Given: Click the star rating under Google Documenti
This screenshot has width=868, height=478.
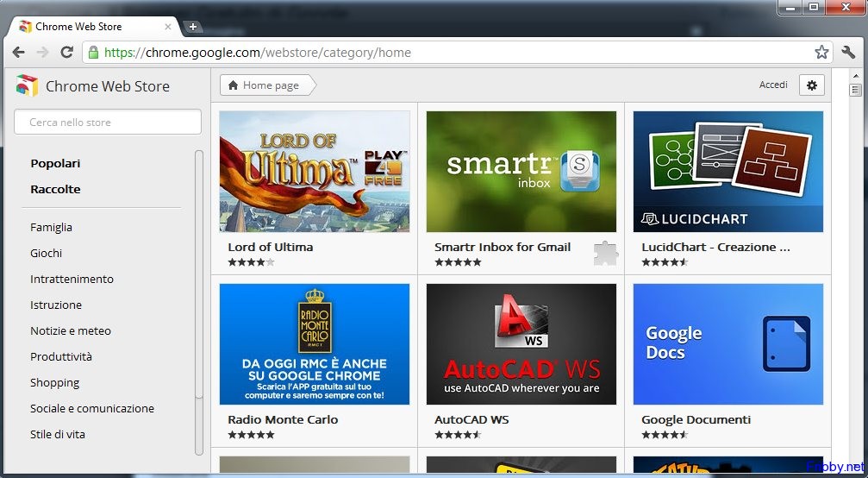Looking at the screenshot, I should (665, 435).
